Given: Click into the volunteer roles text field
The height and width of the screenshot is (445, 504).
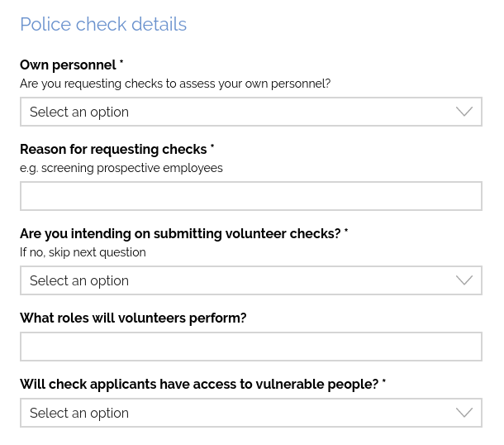Looking at the screenshot, I should pos(250,347).
